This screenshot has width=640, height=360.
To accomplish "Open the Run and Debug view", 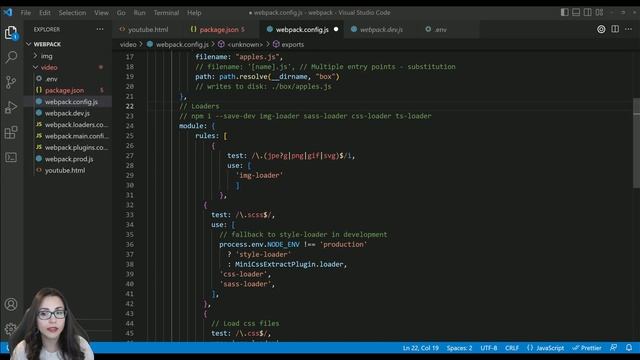I will [11, 107].
